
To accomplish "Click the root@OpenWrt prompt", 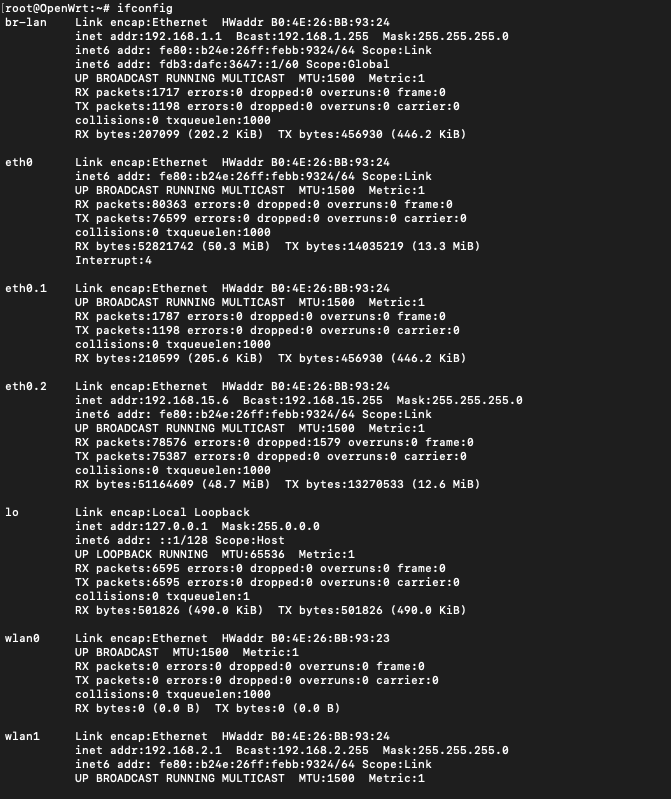I will click(55, 9).
